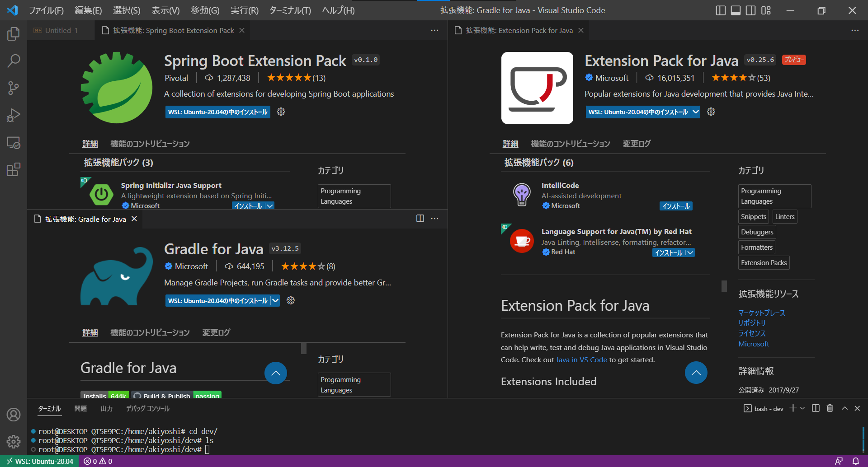The image size is (868, 467).
Task: Expand Gradle for Java install dropdown arrow
Action: point(275,301)
